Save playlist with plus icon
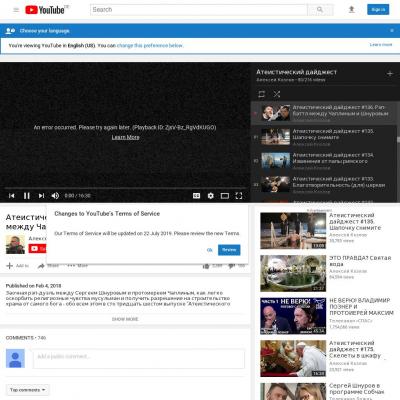The width and height of the screenshot is (400, 400). point(390,73)
